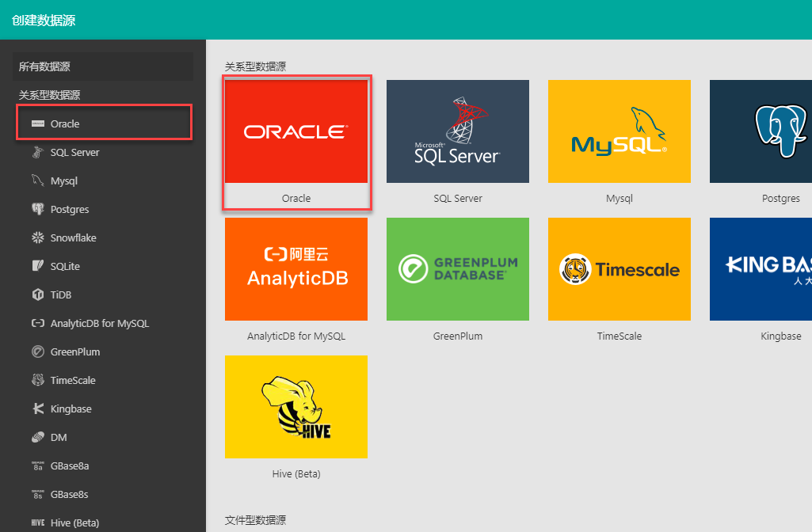Click the 关系型数据源 heading above the tiles
Viewport: 812px width, 532px height.
[255, 66]
